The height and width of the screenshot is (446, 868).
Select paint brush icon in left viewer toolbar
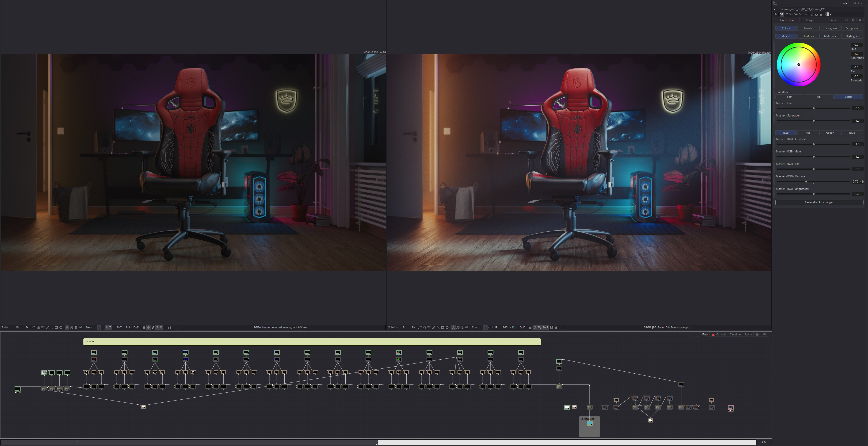pos(47,327)
